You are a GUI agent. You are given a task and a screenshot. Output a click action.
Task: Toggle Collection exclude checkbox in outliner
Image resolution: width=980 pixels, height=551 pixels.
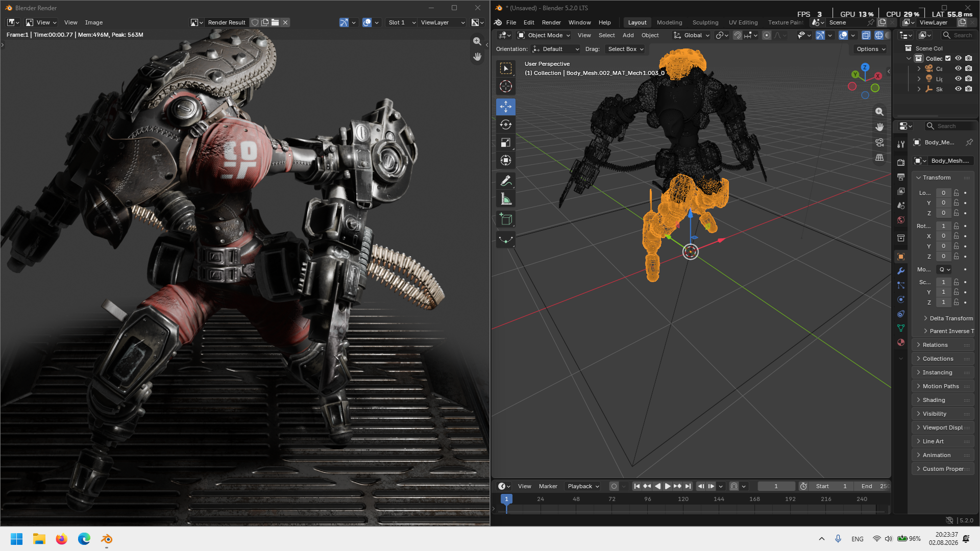948,59
